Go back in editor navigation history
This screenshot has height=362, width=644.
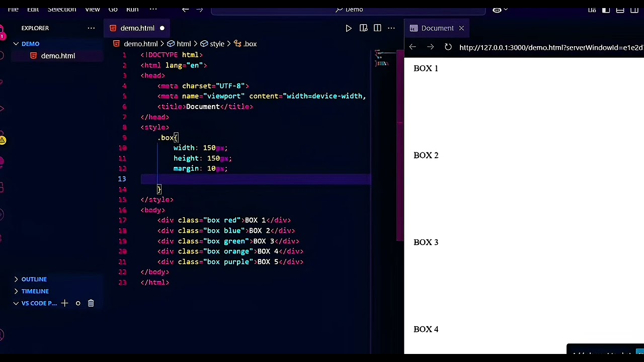click(186, 9)
